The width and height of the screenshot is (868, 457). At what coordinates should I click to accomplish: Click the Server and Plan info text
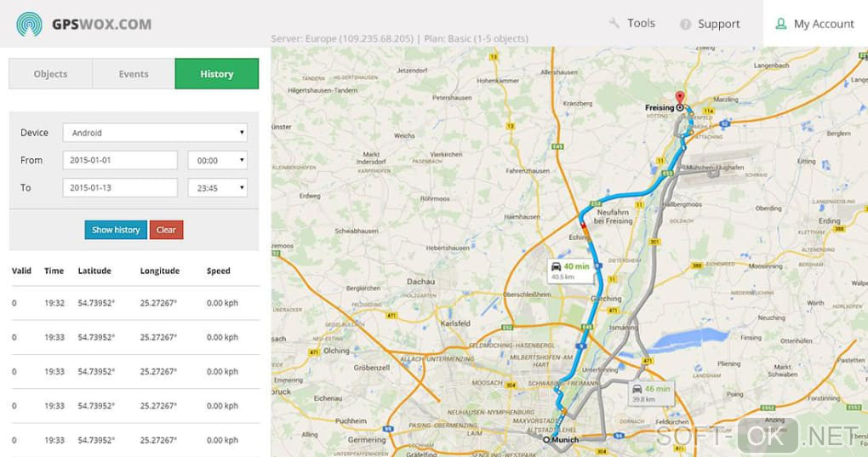pos(399,39)
